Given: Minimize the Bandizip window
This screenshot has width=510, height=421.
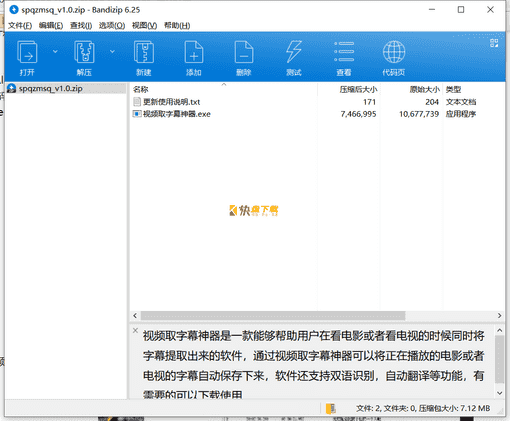Looking at the screenshot, I should pos(432,10).
